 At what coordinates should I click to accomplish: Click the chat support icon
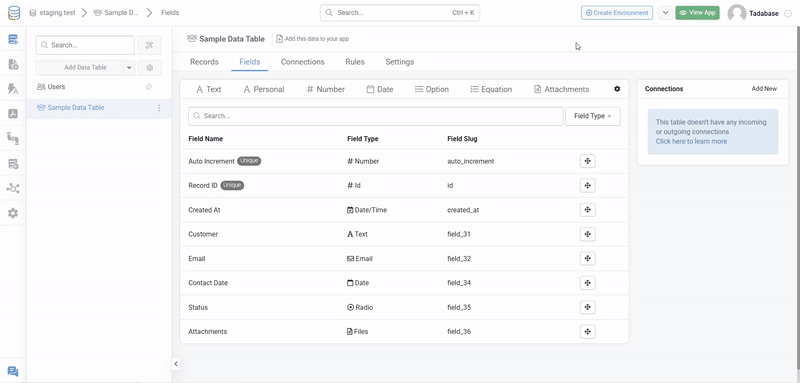point(13,372)
